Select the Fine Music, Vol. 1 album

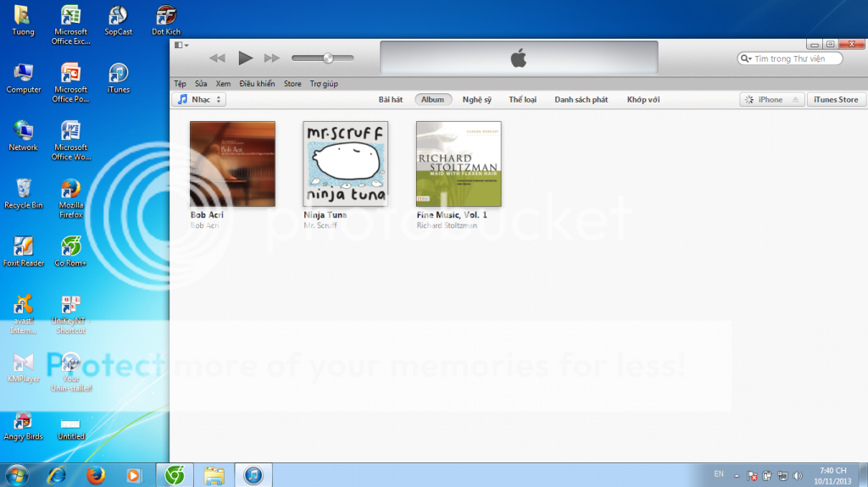(459, 163)
